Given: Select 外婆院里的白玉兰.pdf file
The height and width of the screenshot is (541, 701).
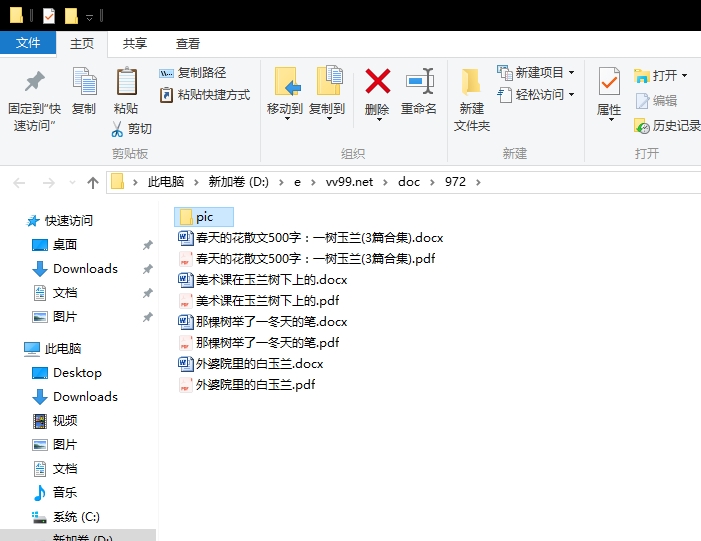Looking at the screenshot, I should (246, 385).
